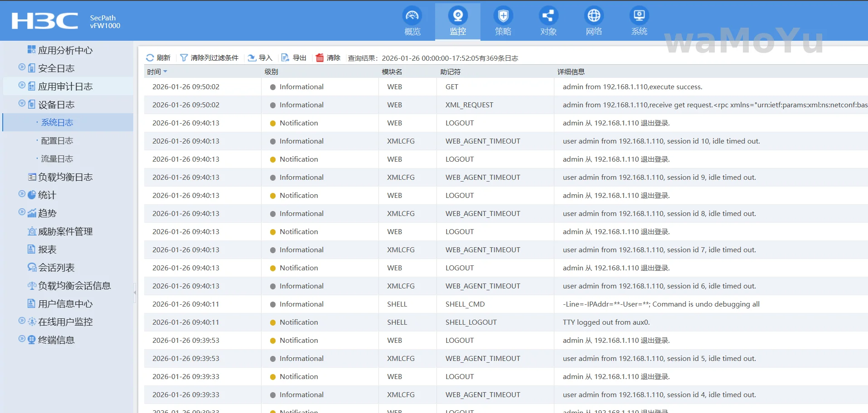
Task: Click the 刷新 refresh icon
Action: [x=150, y=58]
